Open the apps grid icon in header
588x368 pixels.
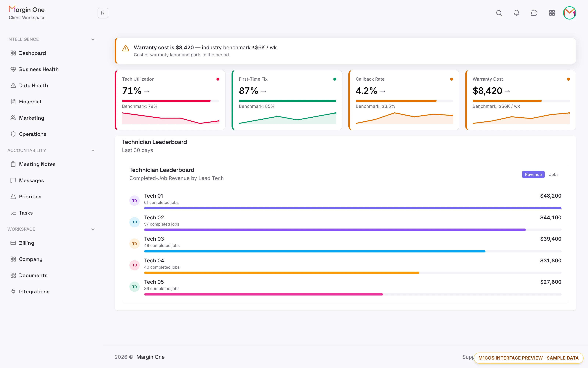(552, 13)
